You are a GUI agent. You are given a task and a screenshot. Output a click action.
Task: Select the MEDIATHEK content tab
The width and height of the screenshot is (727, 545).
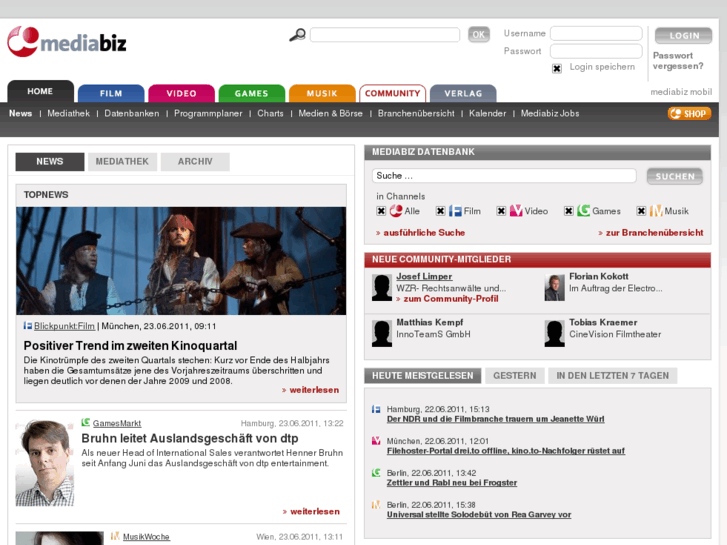pos(122,161)
